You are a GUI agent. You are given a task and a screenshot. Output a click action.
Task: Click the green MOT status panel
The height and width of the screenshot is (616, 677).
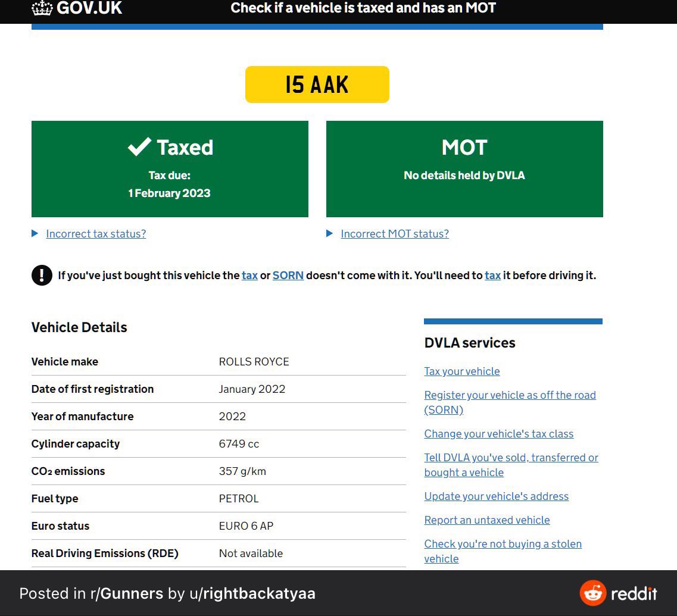tap(464, 169)
